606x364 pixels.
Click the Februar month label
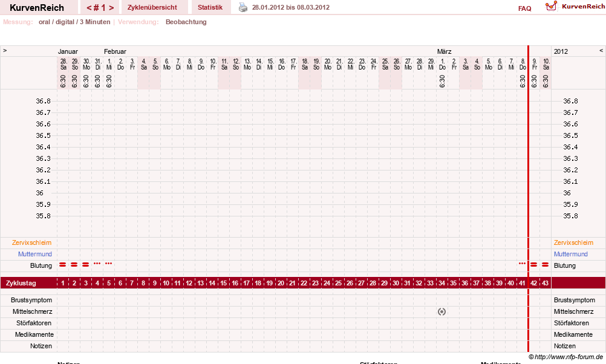(x=115, y=51)
